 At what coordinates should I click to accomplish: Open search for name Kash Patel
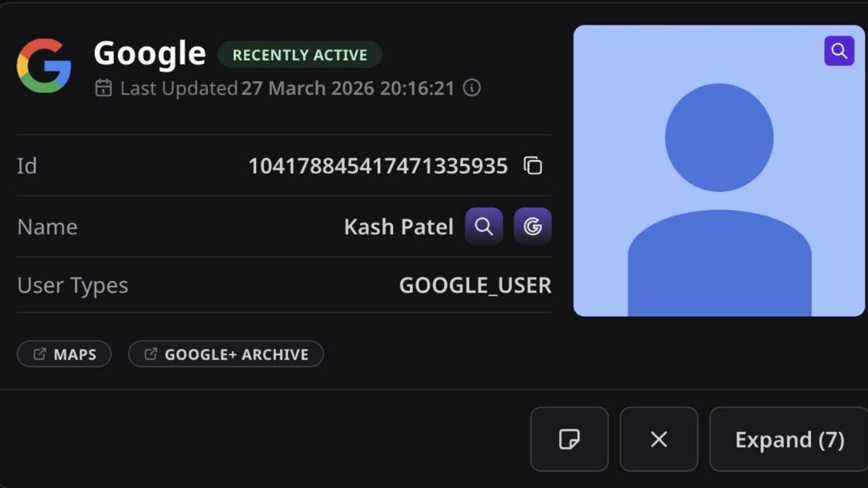click(x=483, y=226)
